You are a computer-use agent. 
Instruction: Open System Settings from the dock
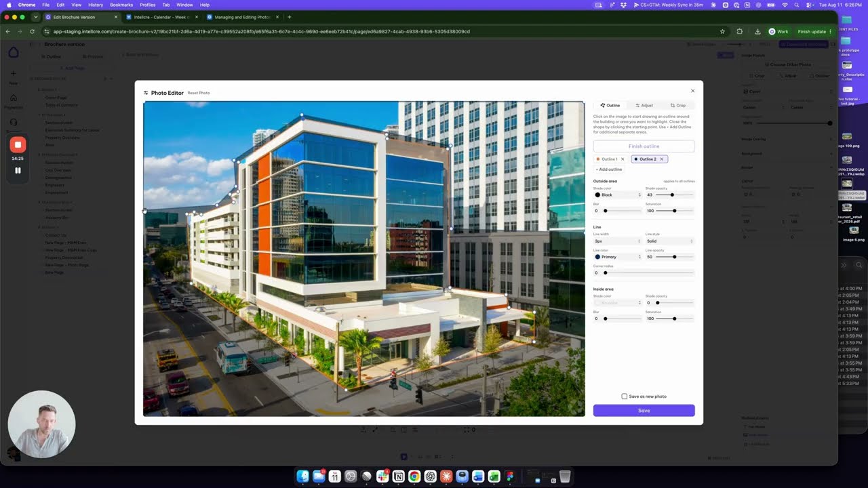[x=351, y=476]
